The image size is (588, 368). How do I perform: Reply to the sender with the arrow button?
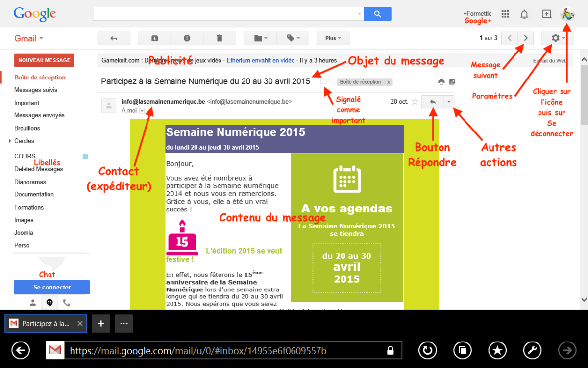point(433,102)
